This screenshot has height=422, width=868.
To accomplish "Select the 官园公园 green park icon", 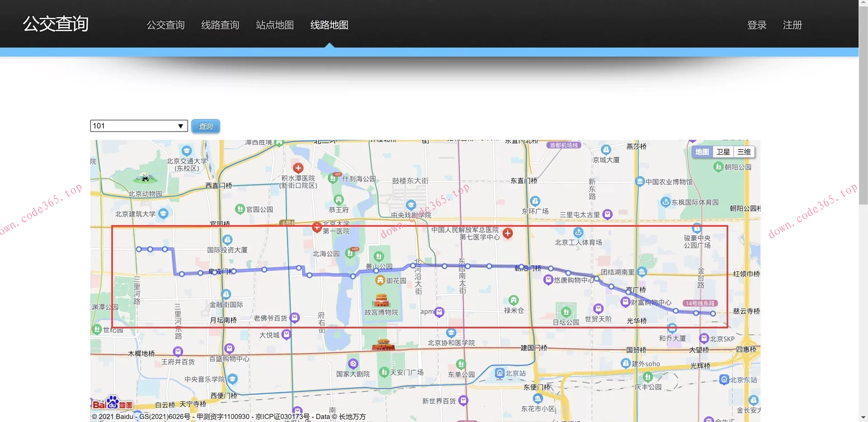I will 240,209.
